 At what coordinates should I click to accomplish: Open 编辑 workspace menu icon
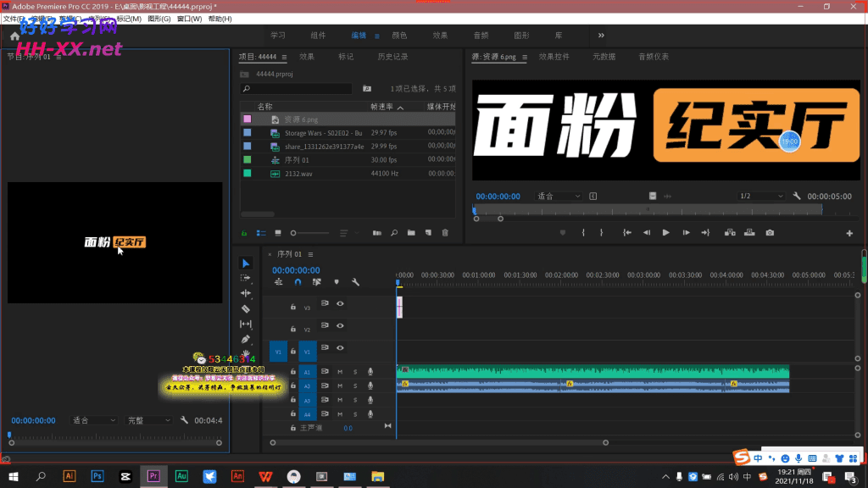(x=377, y=36)
